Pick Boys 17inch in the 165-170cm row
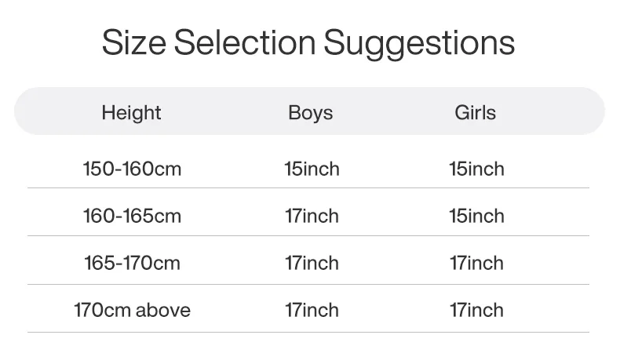Screen dimensions: 620x364 [x=312, y=263]
